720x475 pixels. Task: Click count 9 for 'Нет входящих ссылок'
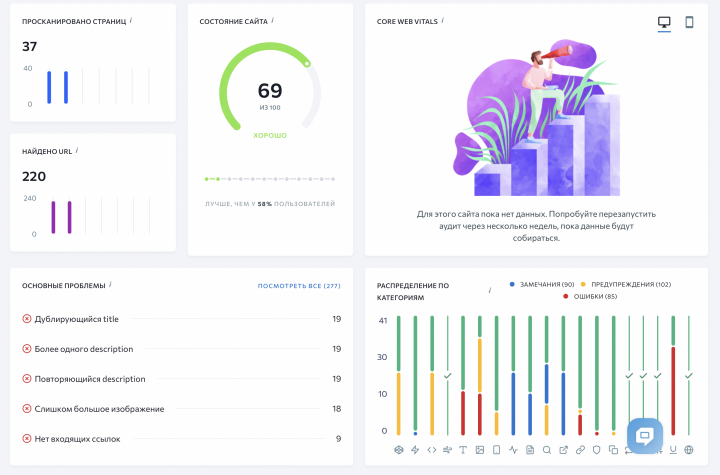[x=338, y=438]
